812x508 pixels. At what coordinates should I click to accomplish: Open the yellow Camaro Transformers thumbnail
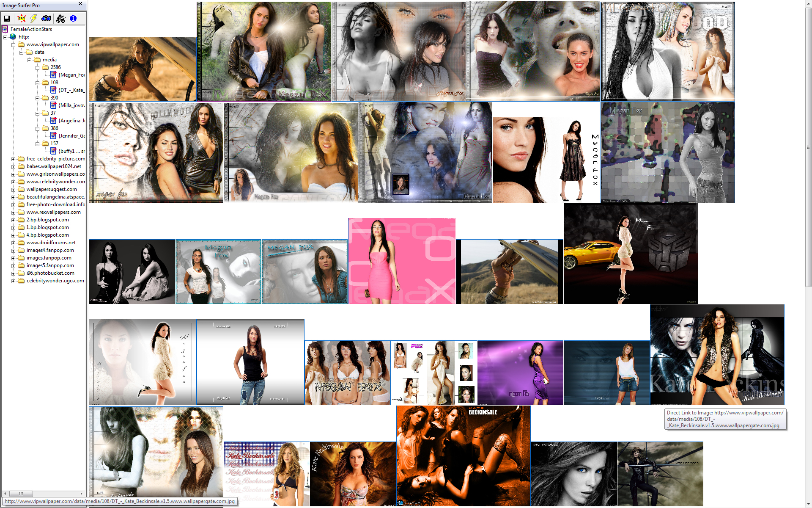pyautogui.click(x=631, y=254)
